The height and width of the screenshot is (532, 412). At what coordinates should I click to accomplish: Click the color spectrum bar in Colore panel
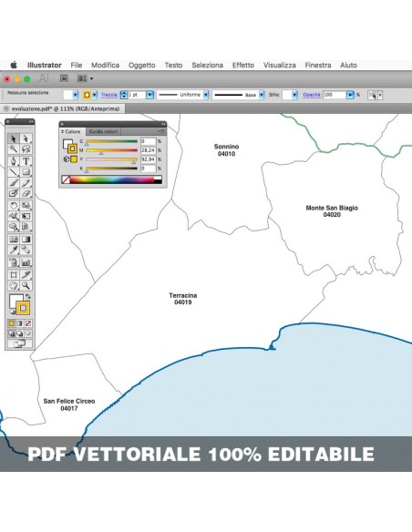pos(112,179)
